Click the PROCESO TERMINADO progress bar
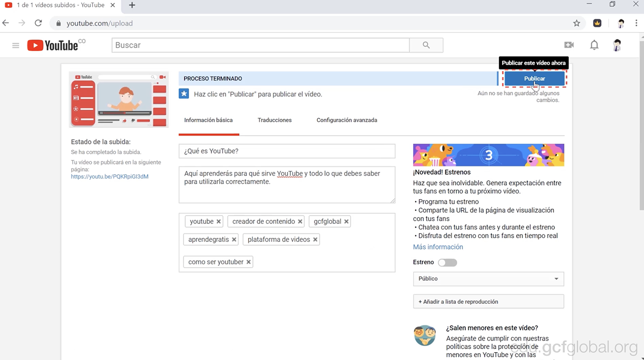644x360 pixels. tap(338, 79)
